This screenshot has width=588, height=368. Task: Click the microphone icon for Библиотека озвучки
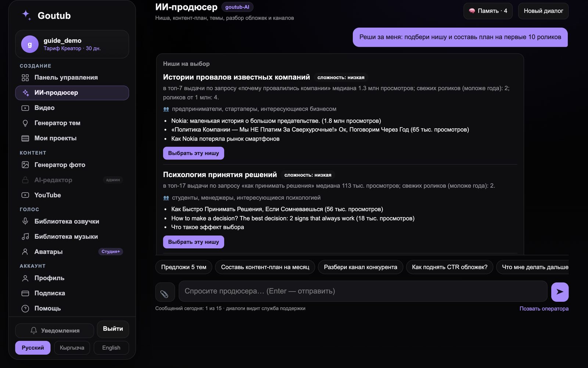[x=25, y=221]
